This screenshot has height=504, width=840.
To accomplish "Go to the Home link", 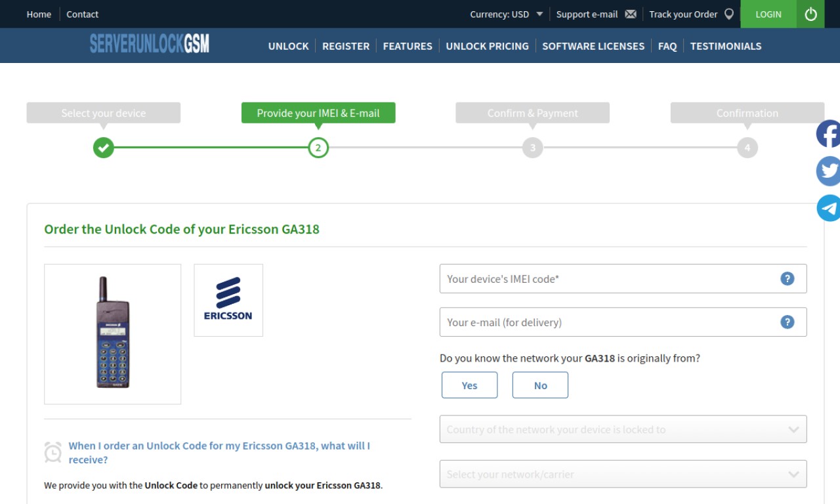I will [x=39, y=14].
